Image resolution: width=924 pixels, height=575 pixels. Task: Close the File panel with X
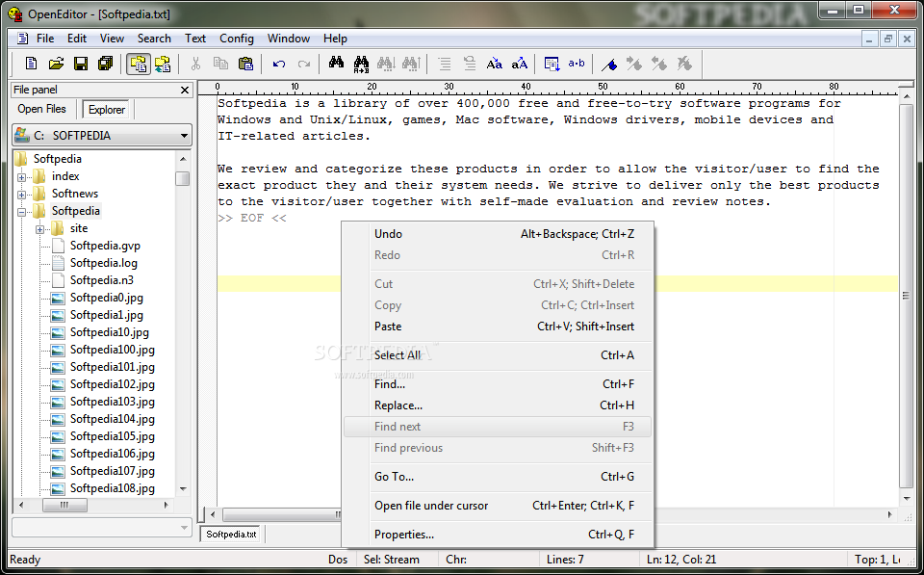click(185, 90)
